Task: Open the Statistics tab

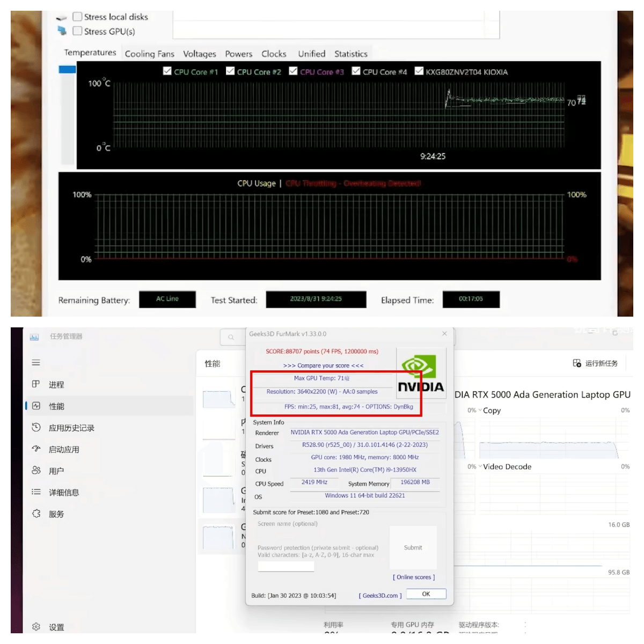Action: (351, 54)
